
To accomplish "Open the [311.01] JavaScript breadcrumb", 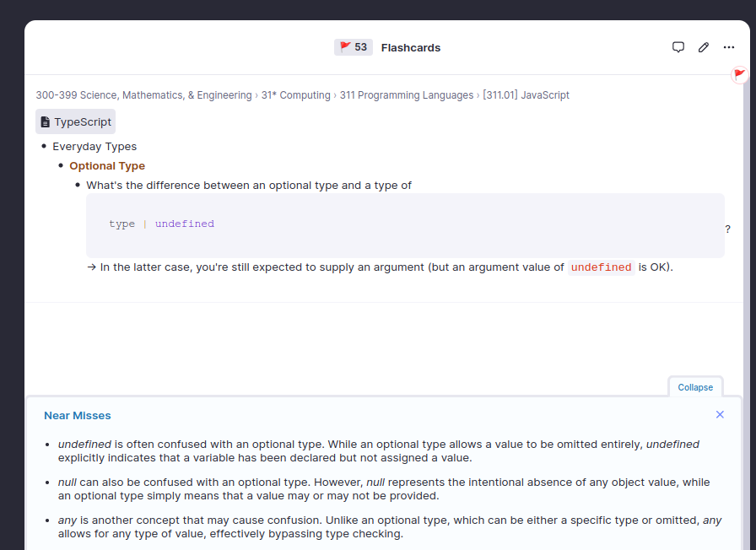I will (526, 95).
